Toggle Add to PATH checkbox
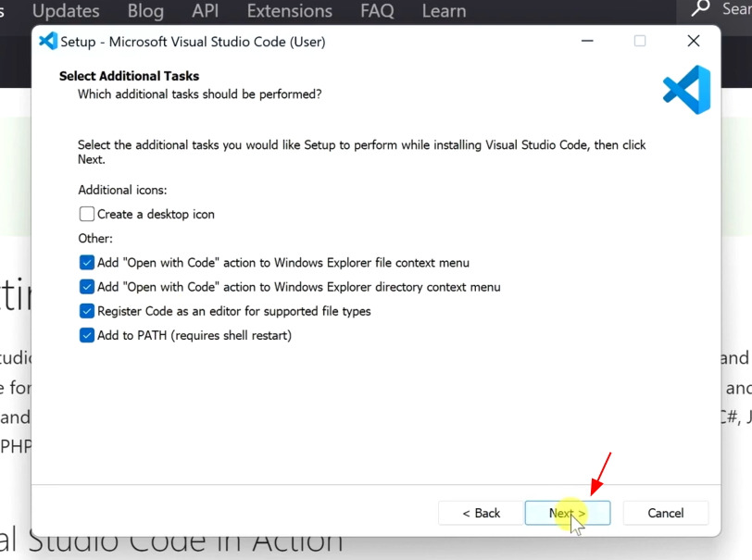 (87, 335)
